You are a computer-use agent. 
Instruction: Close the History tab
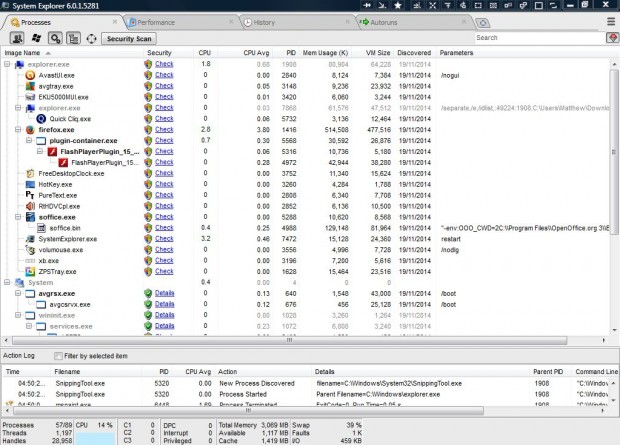[x=348, y=22]
